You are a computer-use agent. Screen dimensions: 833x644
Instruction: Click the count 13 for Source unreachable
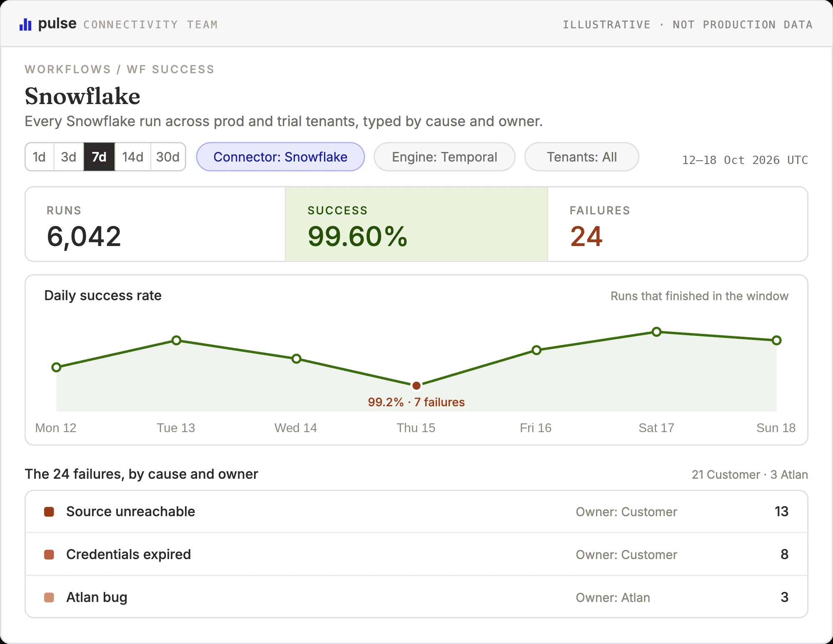pyautogui.click(x=781, y=512)
